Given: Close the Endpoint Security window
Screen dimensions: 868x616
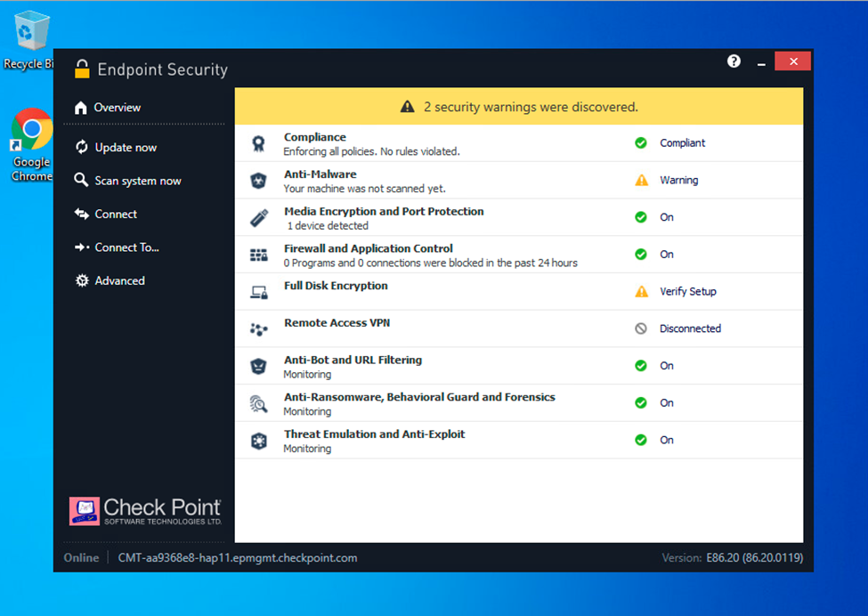Looking at the screenshot, I should click(x=792, y=61).
